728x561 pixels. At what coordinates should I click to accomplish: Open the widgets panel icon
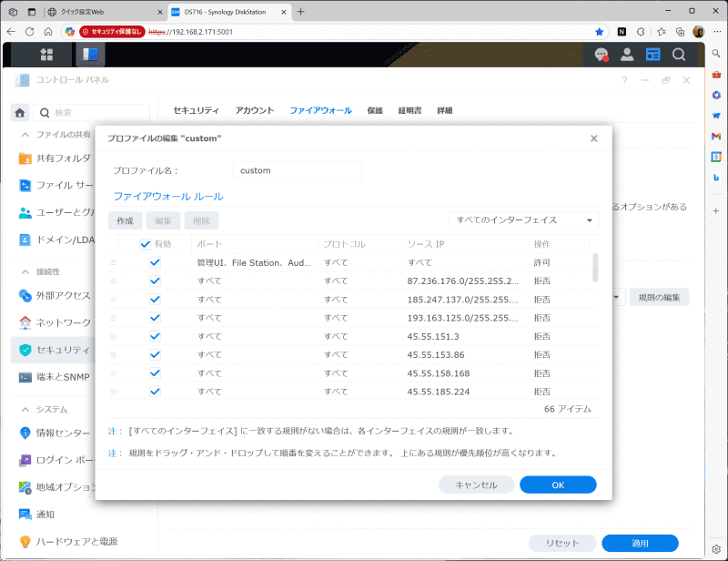(x=652, y=55)
